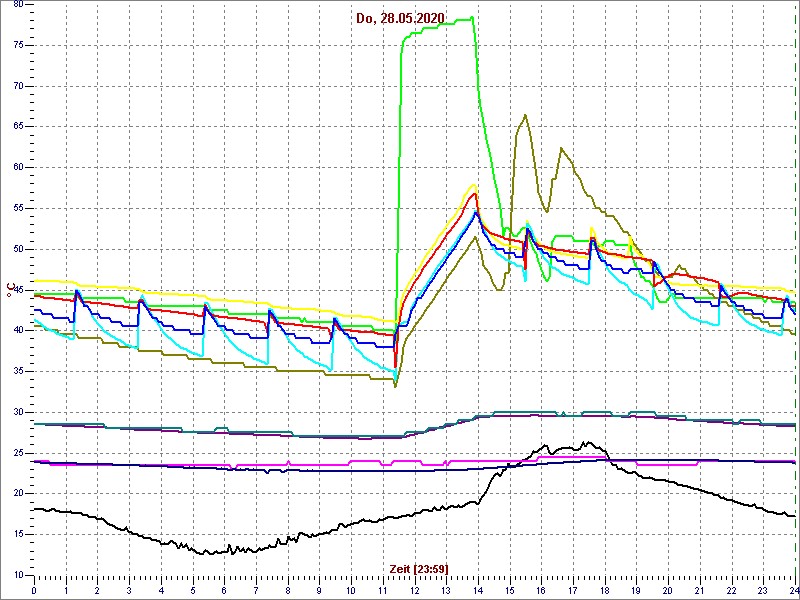Select the 40 label on temperature axis
This screenshot has width=800, height=600.
click(x=18, y=331)
